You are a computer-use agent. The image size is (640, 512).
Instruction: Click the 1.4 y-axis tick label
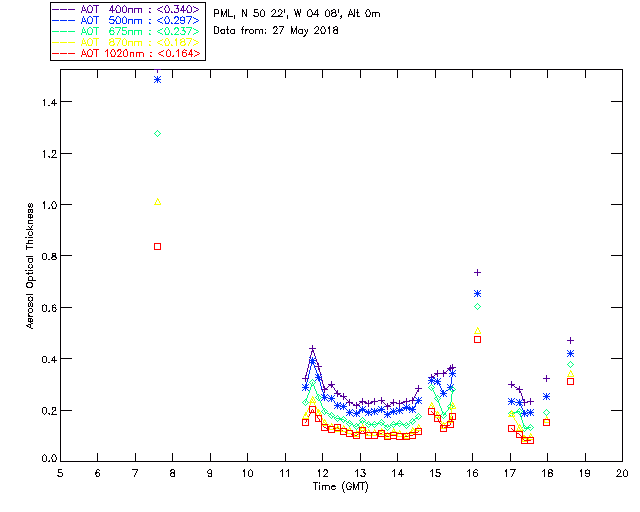(x=49, y=102)
